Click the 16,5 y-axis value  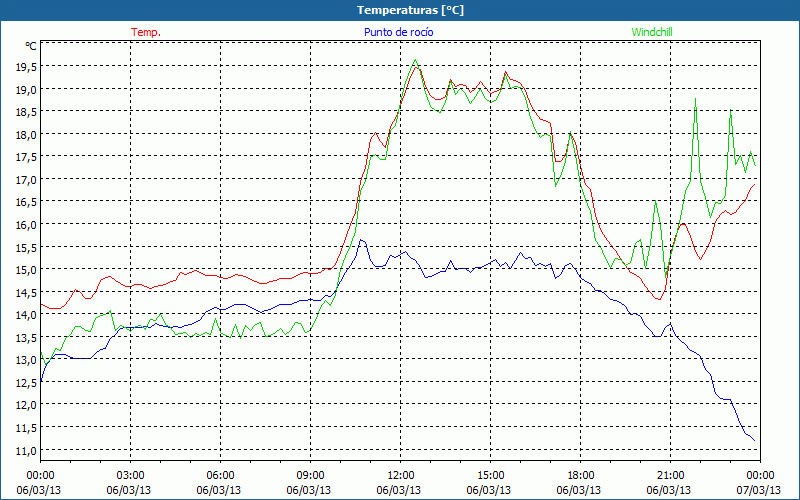[26, 202]
